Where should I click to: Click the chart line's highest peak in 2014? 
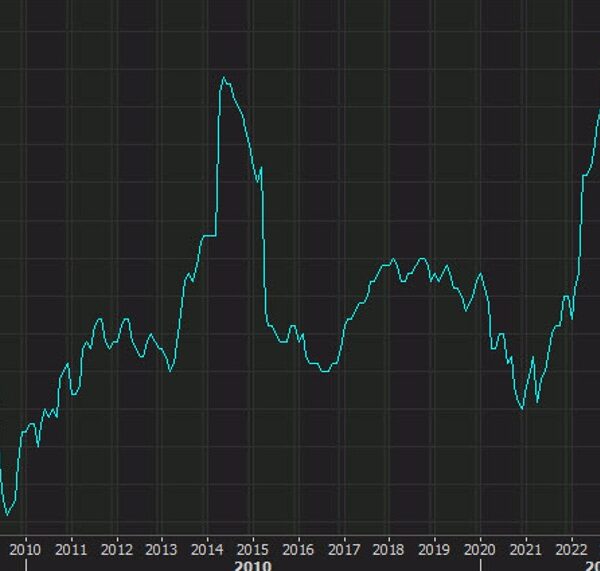[223, 78]
